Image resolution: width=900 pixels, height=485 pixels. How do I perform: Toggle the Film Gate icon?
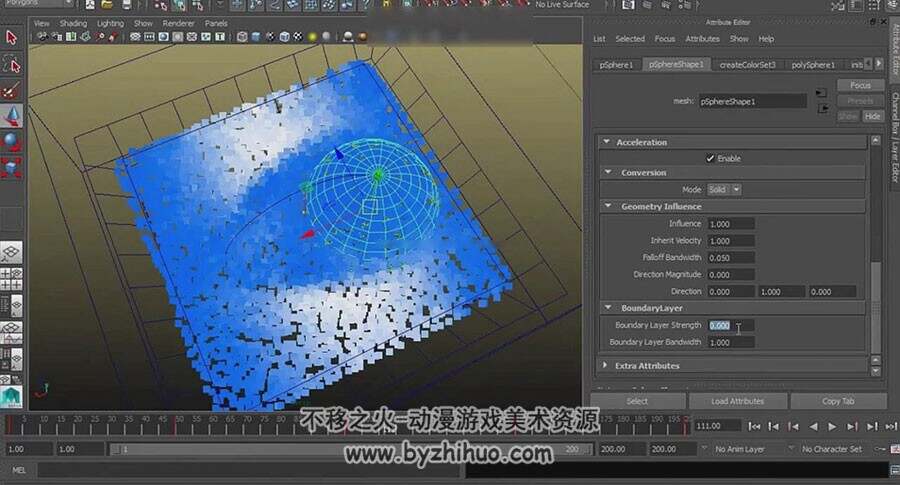149,37
